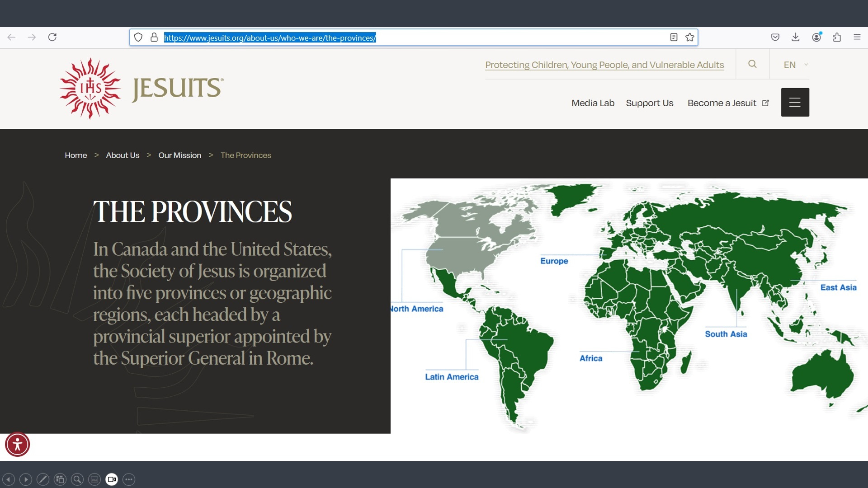Image resolution: width=868 pixels, height=488 pixels.
Task: Bookmark this page with star icon
Action: click(689, 38)
